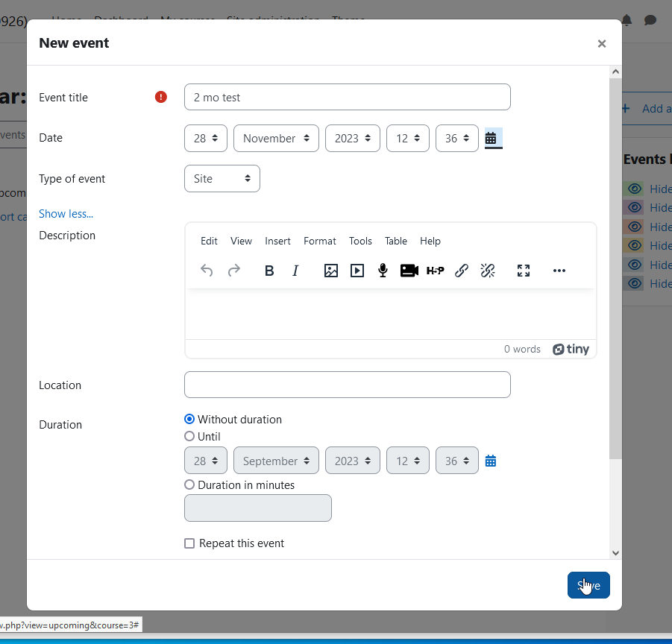Open the November month dropdown
Image resolution: width=672 pixels, height=644 pixels.
pos(276,139)
